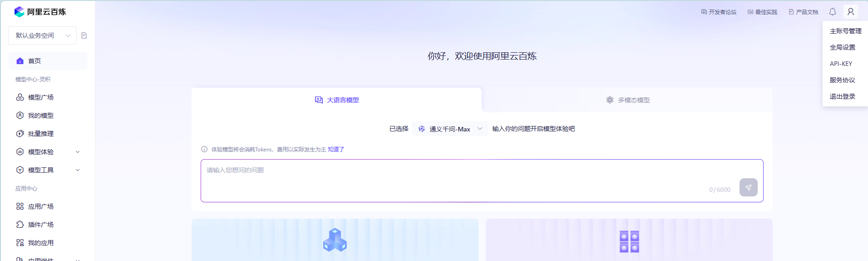Open the user account avatar icon
The width and height of the screenshot is (868, 261).
coord(850,12)
